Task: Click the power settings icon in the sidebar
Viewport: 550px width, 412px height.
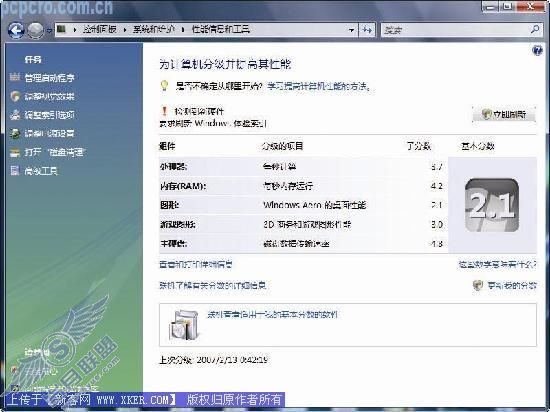Action: [15, 133]
